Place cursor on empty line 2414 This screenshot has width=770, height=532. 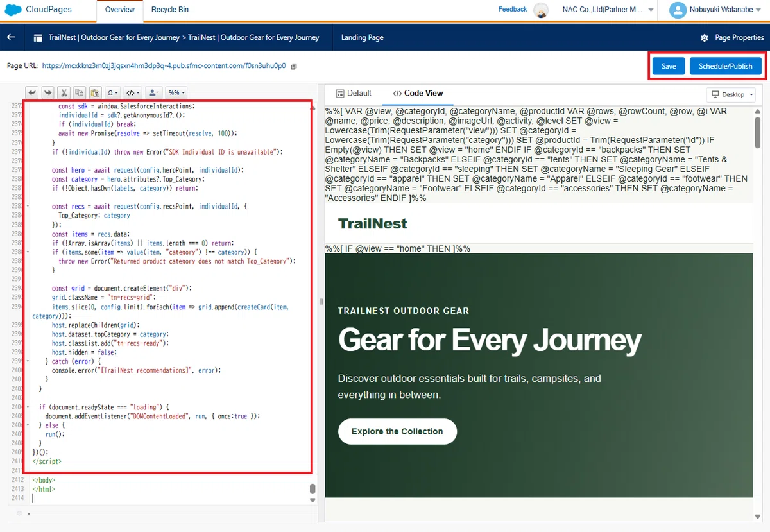point(170,497)
